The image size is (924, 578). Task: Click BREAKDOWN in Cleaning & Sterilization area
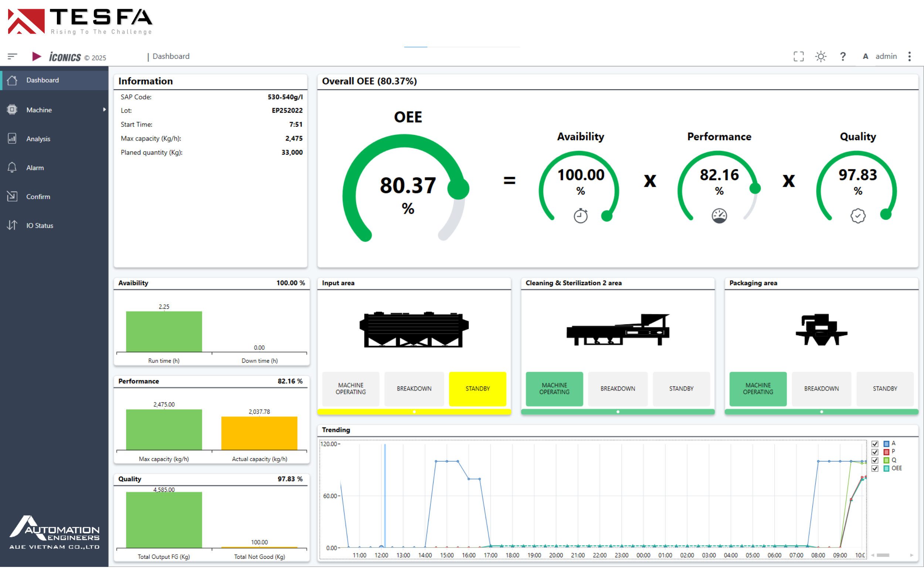pyautogui.click(x=618, y=388)
